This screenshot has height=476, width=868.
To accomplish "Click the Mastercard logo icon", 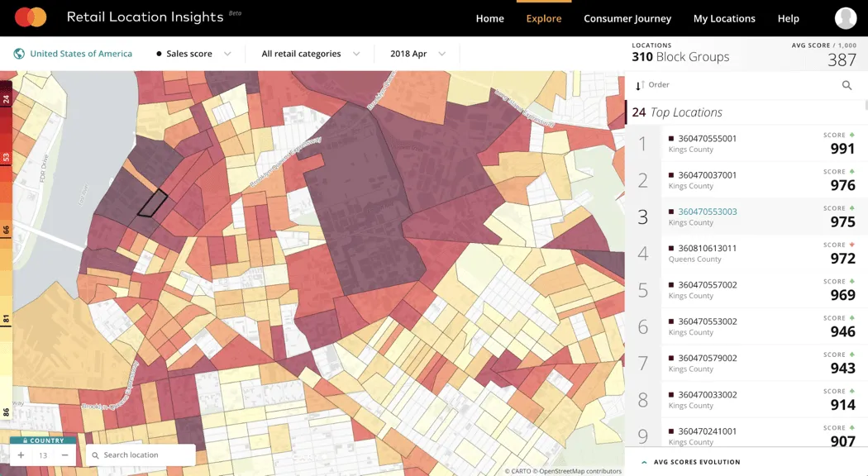I will click(31, 17).
